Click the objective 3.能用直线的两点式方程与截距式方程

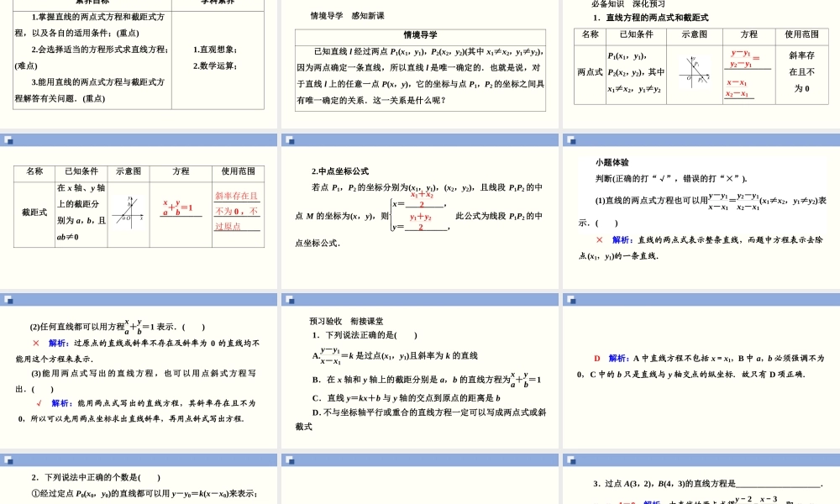90,90
